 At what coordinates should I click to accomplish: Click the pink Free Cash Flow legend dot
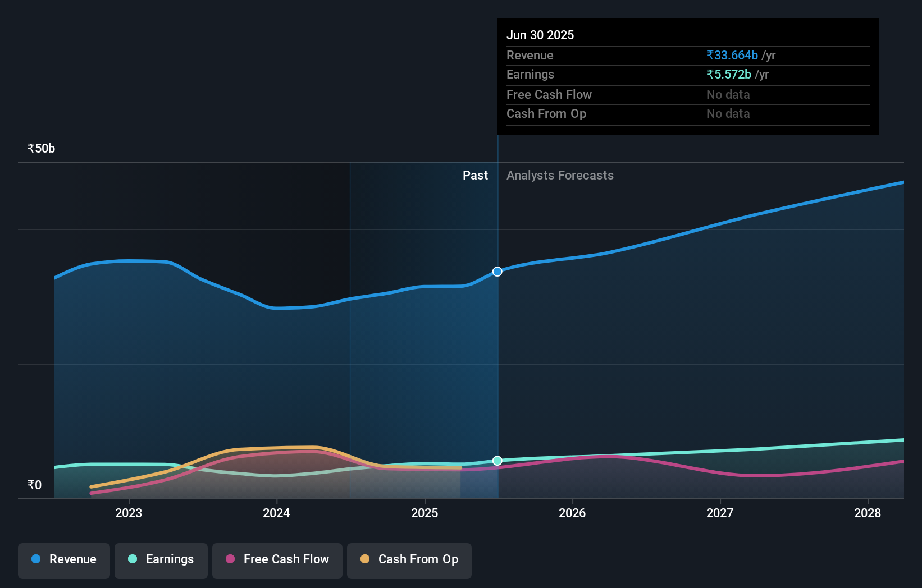click(x=230, y=559)
